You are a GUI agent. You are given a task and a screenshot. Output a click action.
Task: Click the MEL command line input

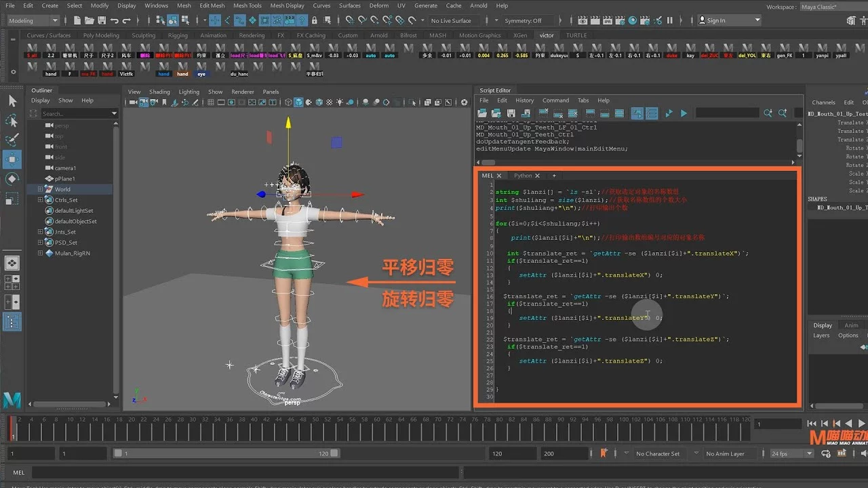point(244,472)
